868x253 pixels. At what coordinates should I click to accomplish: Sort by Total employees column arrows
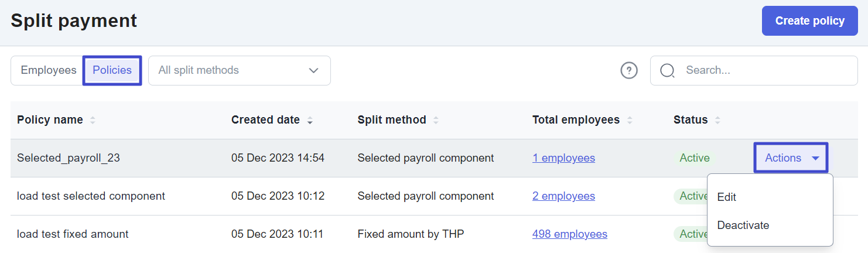click(x=630, y=120)
